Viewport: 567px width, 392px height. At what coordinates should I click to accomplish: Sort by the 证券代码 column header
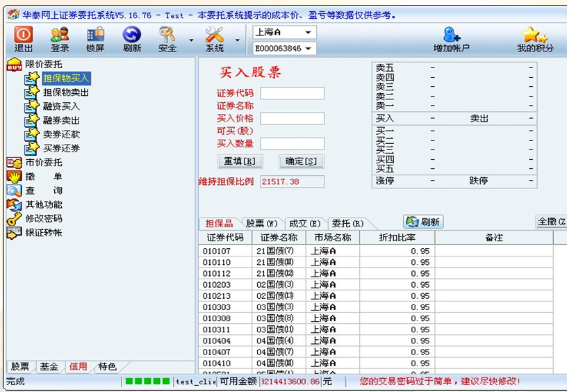[x=225, y=238]
